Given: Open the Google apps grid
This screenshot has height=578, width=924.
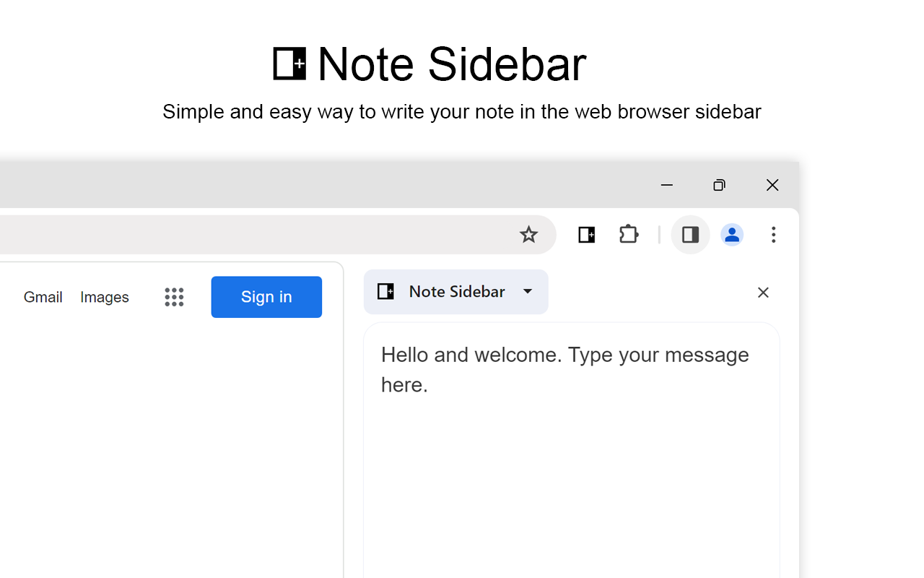Looking at the screenshot, I should [x=174, y=297].
